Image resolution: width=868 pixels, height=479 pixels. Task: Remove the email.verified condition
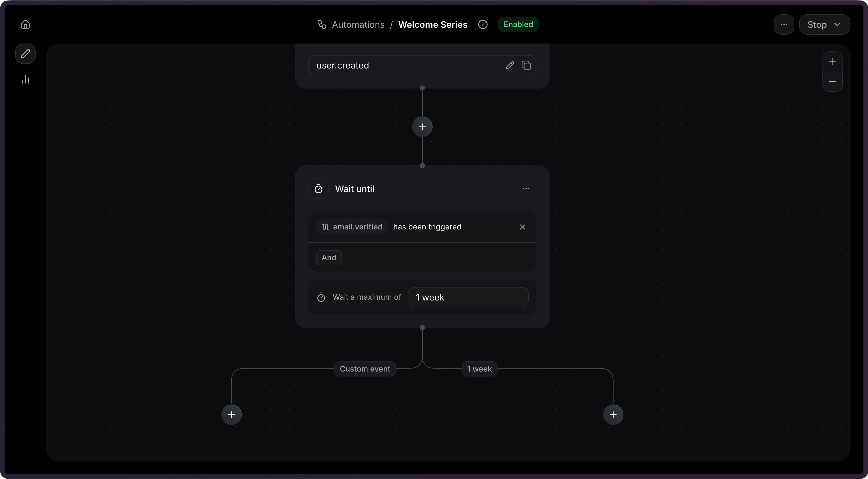tap(522, 227)
